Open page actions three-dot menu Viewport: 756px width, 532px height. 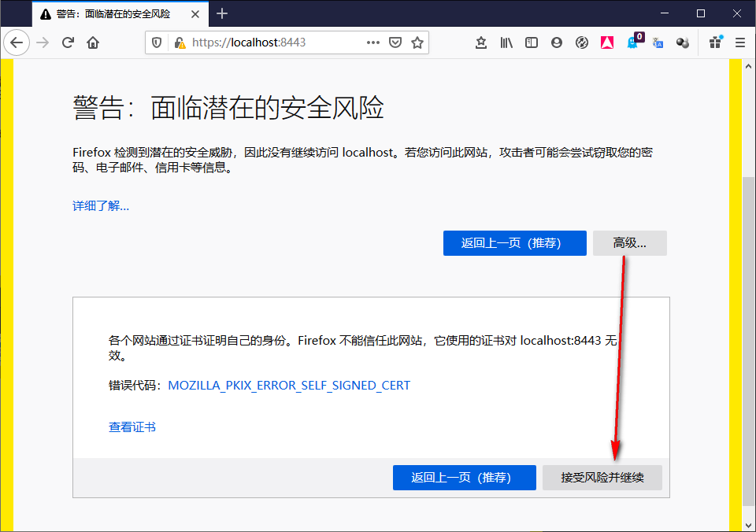[372, 42]
